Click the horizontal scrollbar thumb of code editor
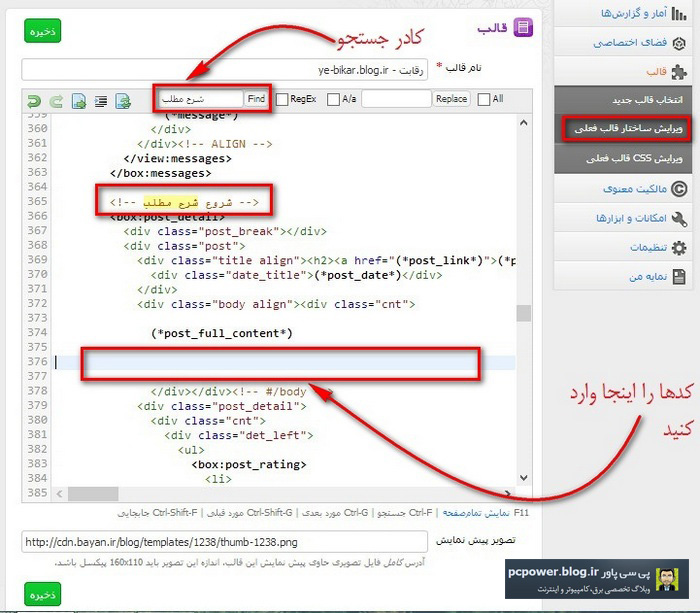700x613 pixels. 93,494
